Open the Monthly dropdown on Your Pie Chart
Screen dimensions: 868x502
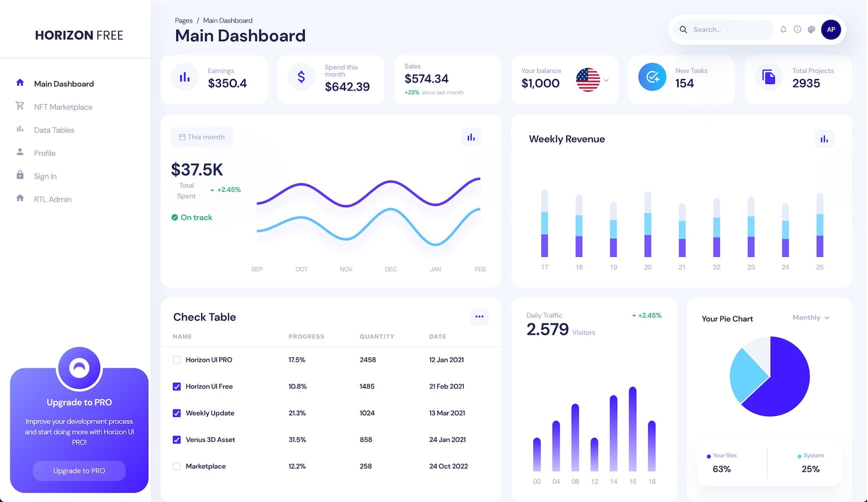tap(810, 317)
